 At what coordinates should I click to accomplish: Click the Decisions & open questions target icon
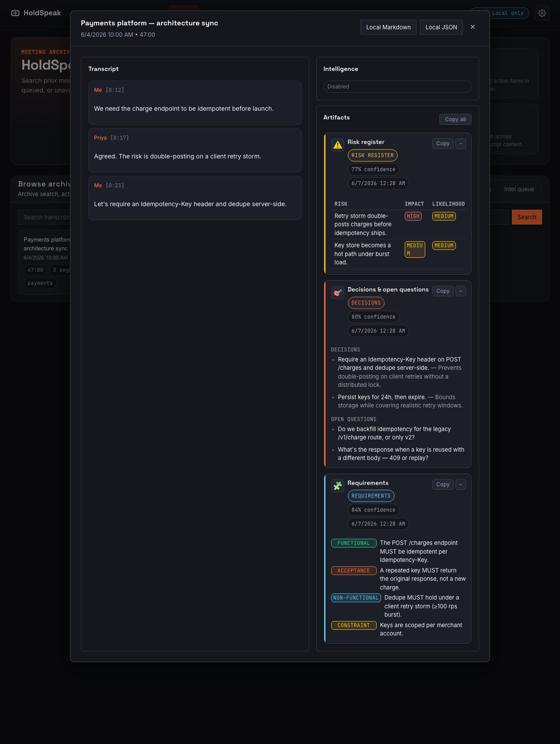click(x=338, y=292)
